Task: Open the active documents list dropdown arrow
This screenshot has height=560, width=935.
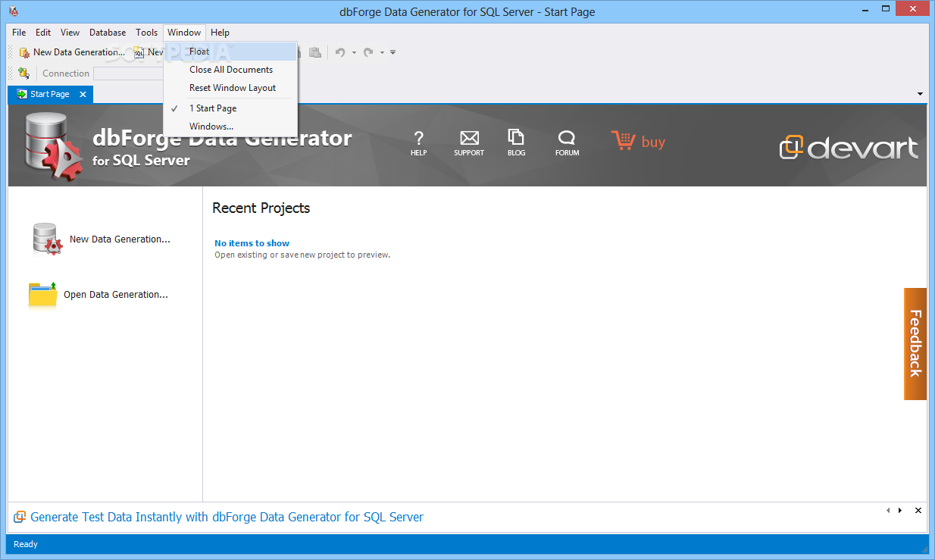Action: pos(920,94)
